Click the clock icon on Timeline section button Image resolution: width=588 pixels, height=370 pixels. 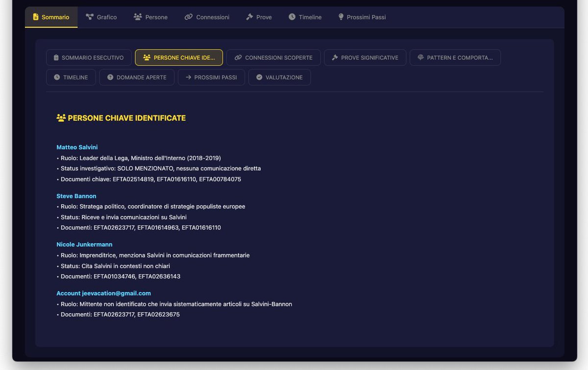click(57, 77)
